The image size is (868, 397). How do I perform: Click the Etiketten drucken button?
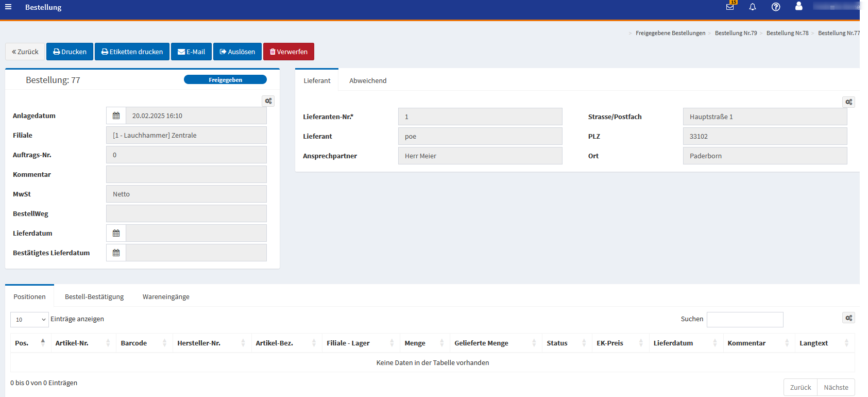click(x=132, y=52)
